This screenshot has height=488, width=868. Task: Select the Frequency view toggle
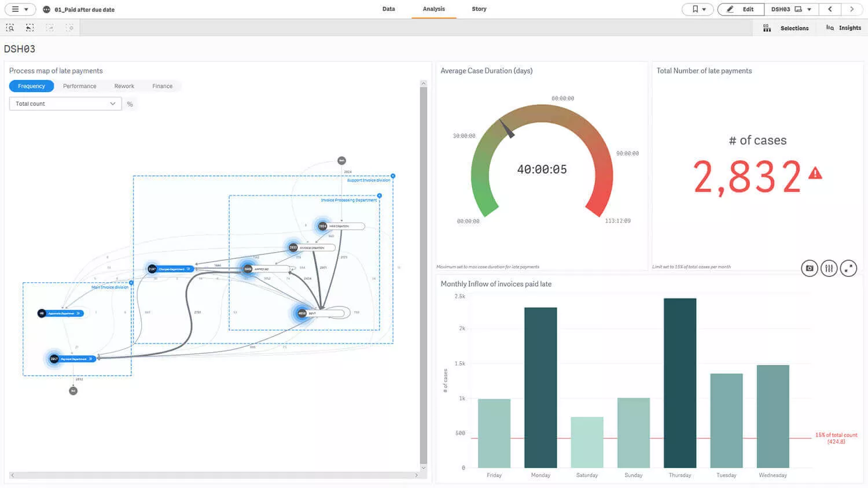[31, 86]
